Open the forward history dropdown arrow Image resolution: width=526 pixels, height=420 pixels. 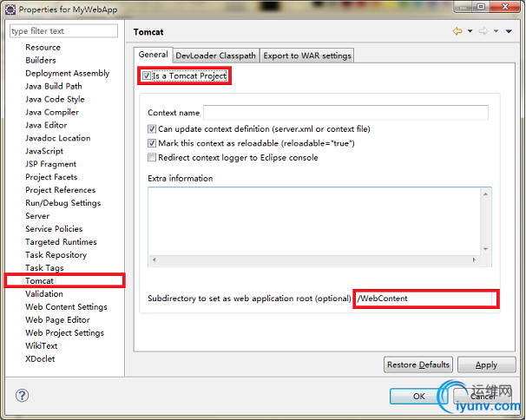(x=496, y=31)
